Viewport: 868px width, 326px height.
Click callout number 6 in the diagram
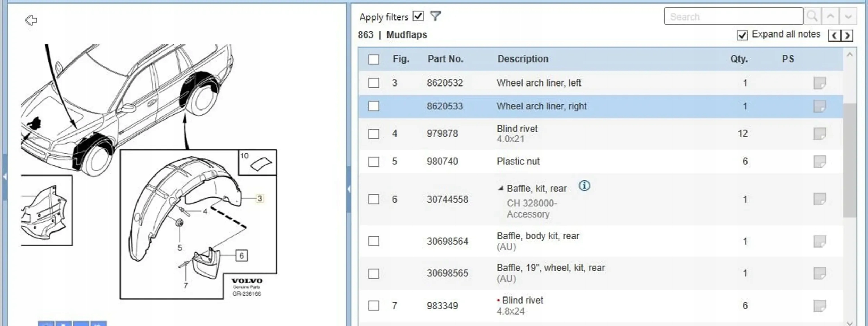tap(241, 256)
